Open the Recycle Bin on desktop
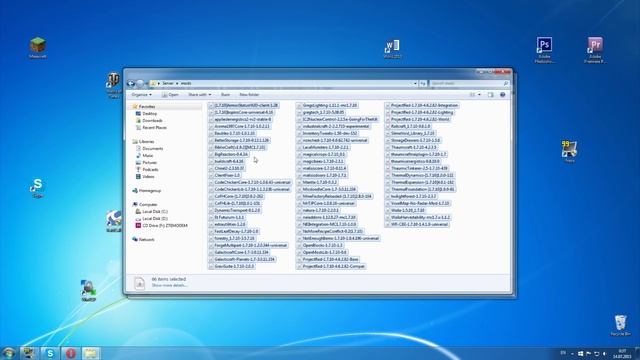Screen dimensions: 640x360 click(x=620, y=325)
